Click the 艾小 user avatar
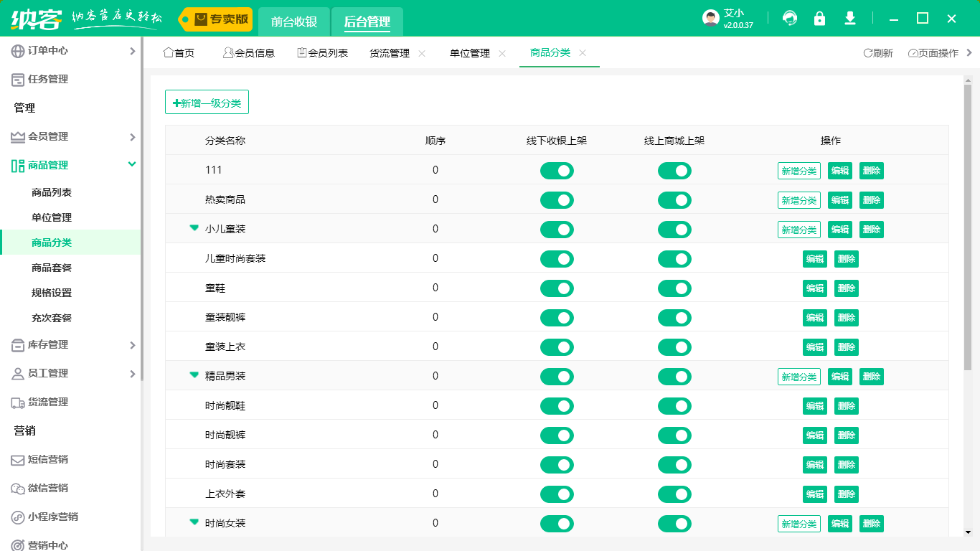The image size is (980, 551). 709,17
